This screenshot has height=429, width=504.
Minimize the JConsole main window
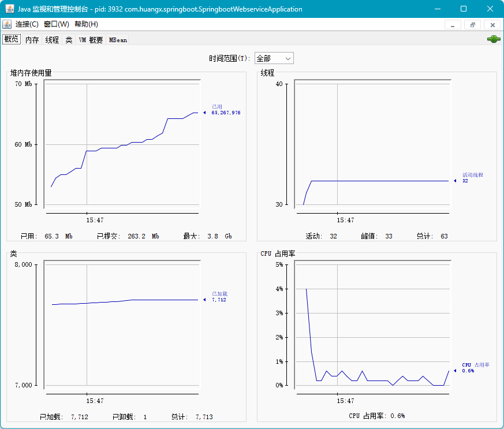pyautogui.click(x=438, y=9)
